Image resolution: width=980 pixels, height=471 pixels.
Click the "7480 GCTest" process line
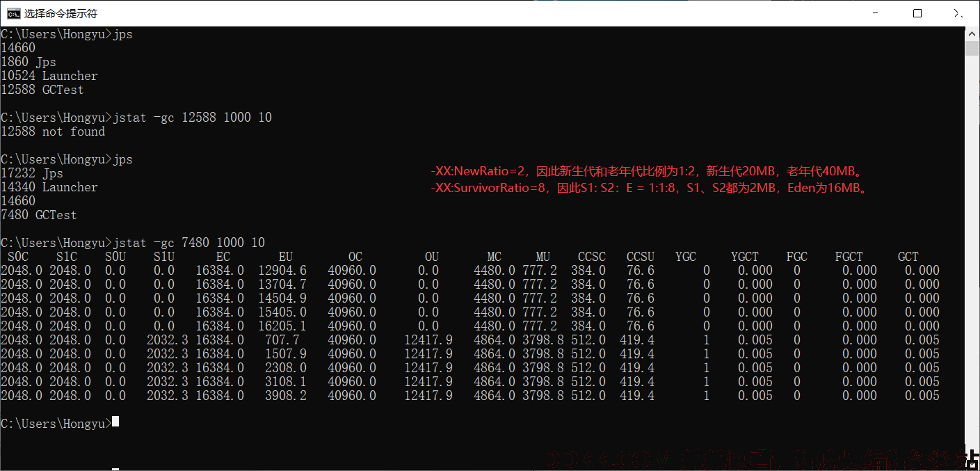tap(39, 215)
